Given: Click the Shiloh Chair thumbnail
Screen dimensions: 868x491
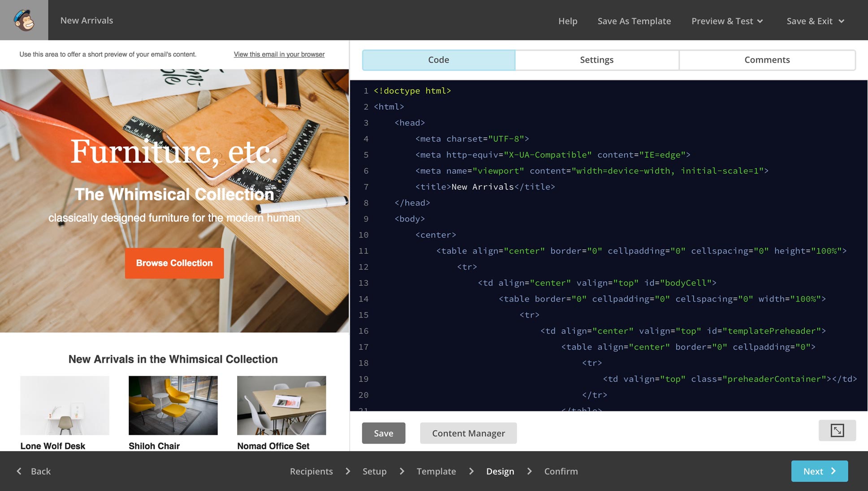Looking at the screenshot, I should [173, 405].
